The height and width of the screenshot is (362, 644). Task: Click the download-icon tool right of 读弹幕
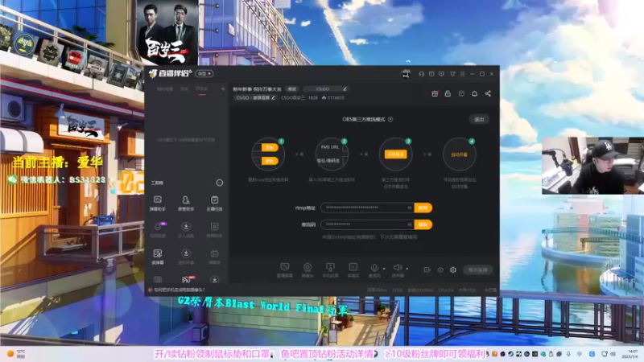pos(186,257)
